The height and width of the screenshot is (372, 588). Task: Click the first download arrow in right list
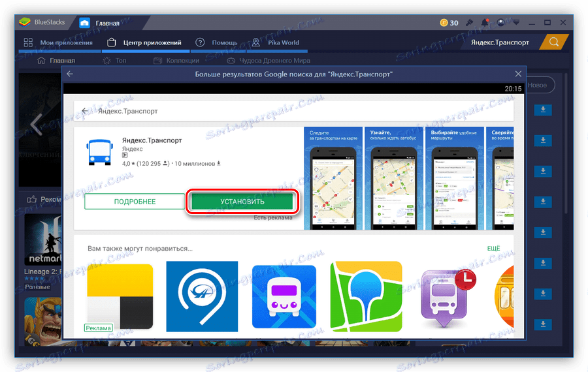tap(543, 110)
